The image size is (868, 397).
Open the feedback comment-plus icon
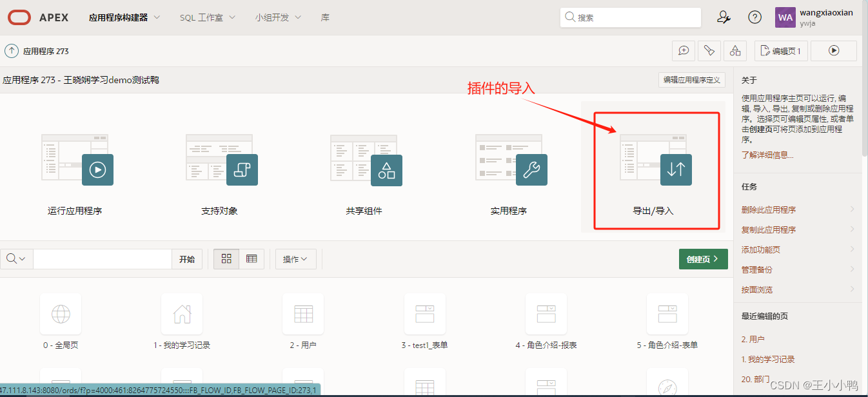pos(684,50)
